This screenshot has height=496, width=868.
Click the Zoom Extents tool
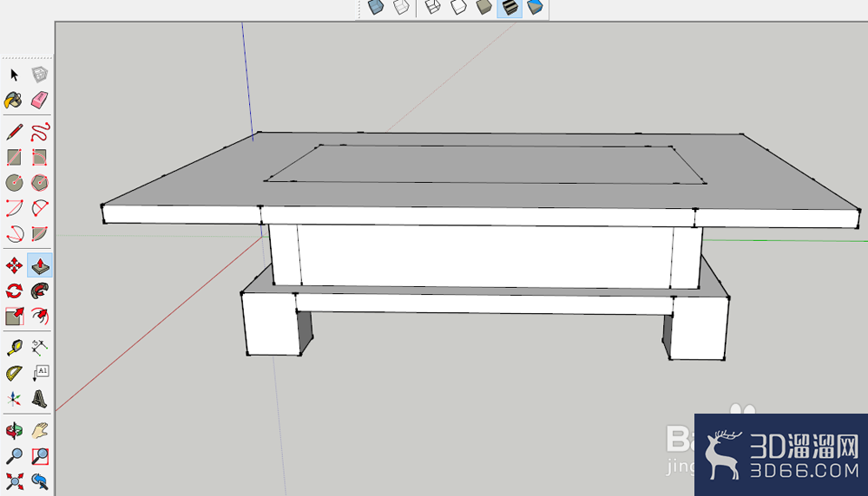coord(15,481)
